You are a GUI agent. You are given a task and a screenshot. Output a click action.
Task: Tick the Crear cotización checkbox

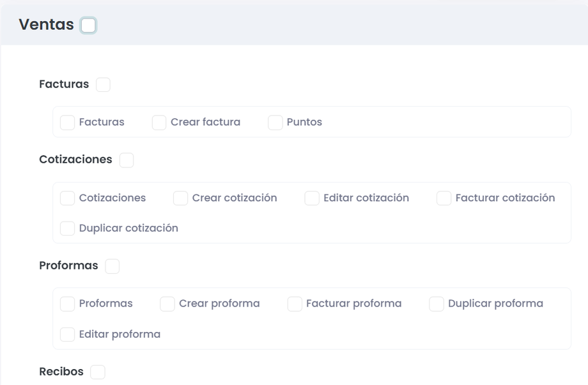click(x=180, y=199)
